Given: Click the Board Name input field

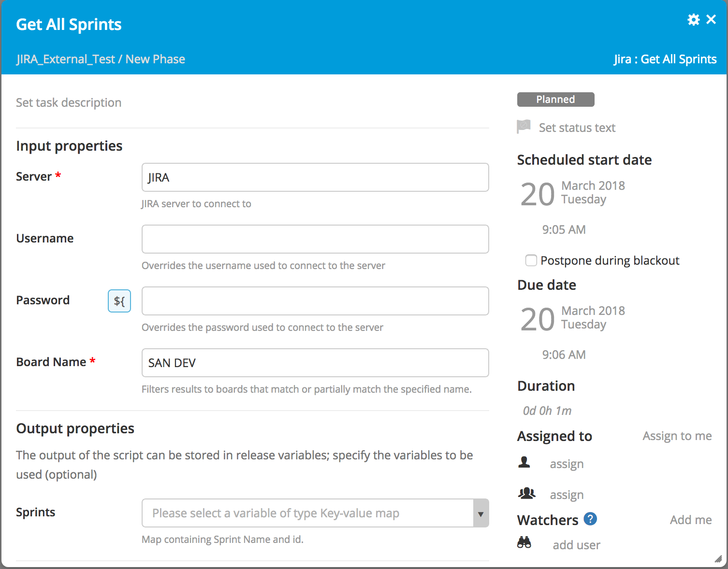Looking at the screenshot, I should point(315,363).
